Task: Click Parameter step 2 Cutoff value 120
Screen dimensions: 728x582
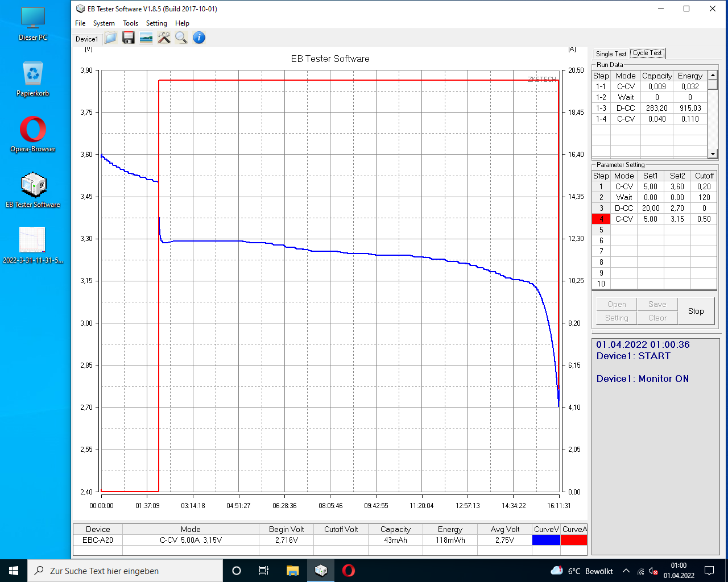Action: [704, 197]
